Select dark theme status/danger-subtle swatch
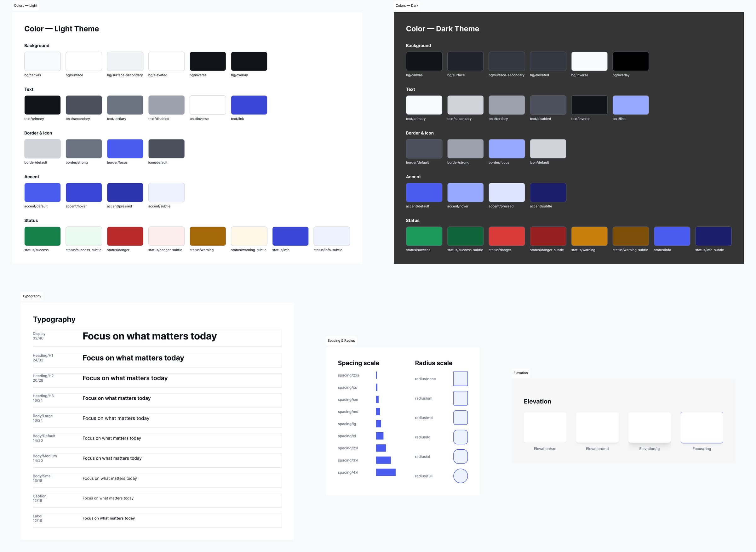The image size is (756, 552). [548, 236]
